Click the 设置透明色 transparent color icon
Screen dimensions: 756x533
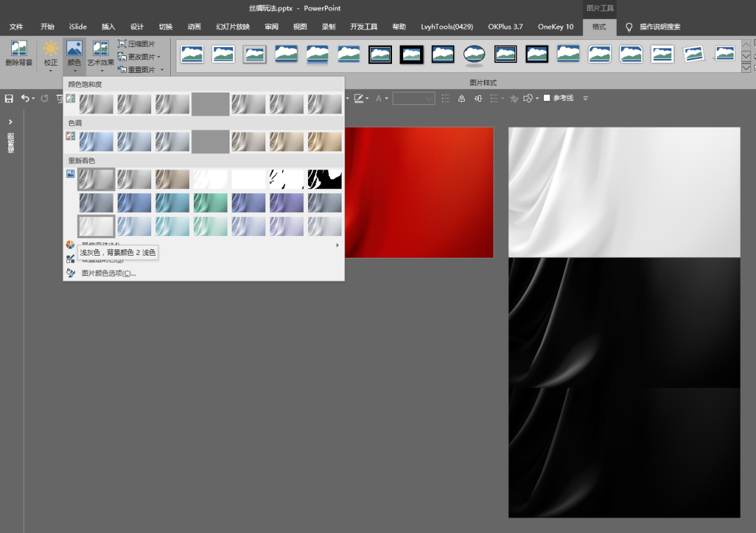[x=71, y=259]
